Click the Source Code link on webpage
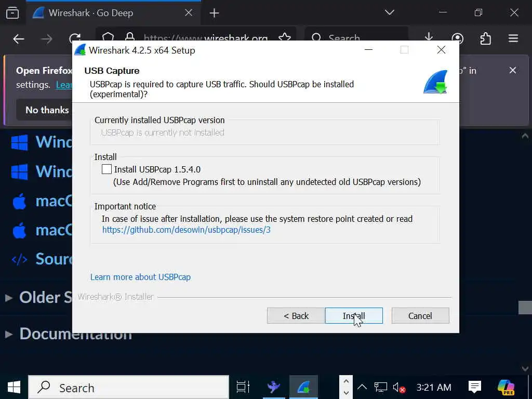 tap(42, 259)
